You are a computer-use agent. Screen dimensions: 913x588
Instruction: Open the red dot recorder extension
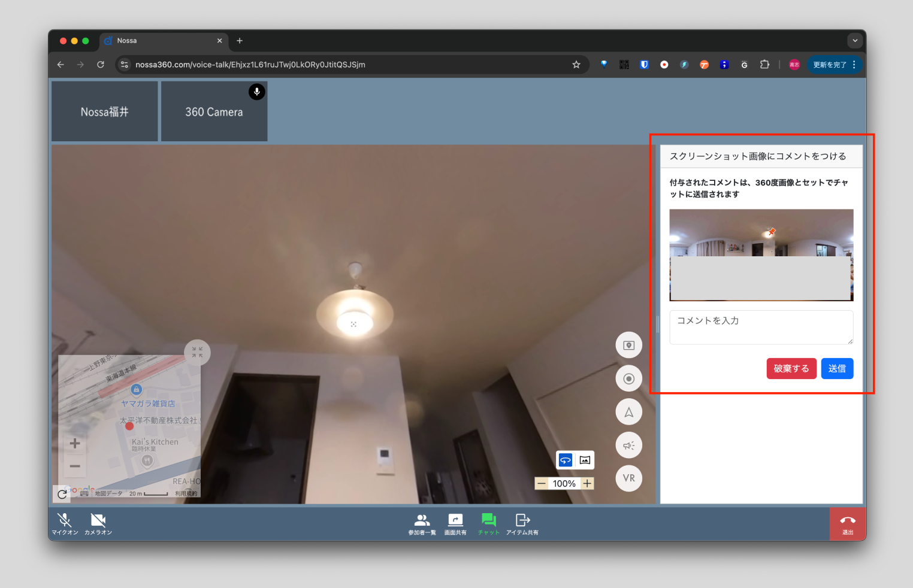(664, 65)
